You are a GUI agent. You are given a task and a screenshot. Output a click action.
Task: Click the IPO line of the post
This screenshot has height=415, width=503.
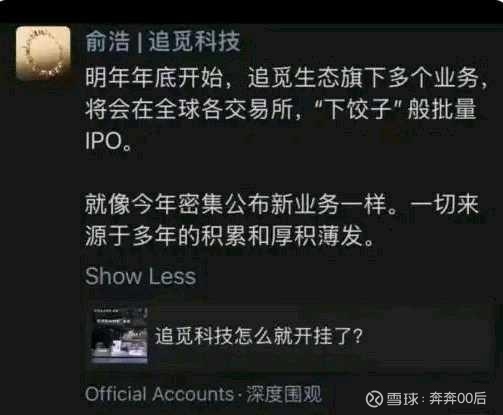pyautogui.click(x=108, y=141)
